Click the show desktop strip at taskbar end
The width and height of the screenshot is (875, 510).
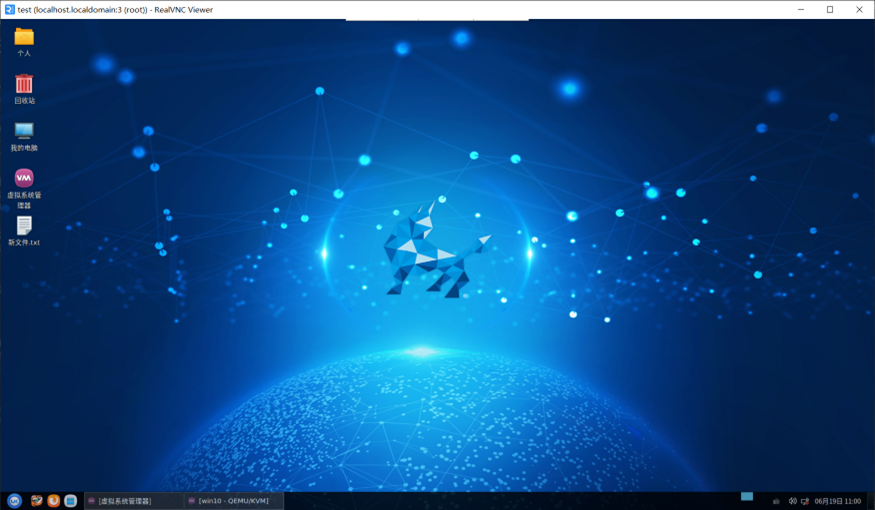pyautogui.click(x=872, y=501)
